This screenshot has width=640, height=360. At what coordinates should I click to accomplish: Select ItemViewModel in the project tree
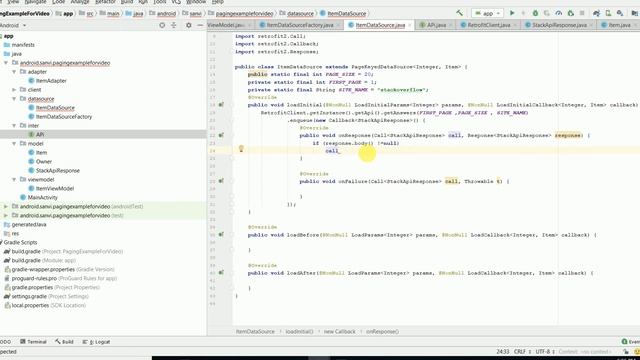(51, 189)
